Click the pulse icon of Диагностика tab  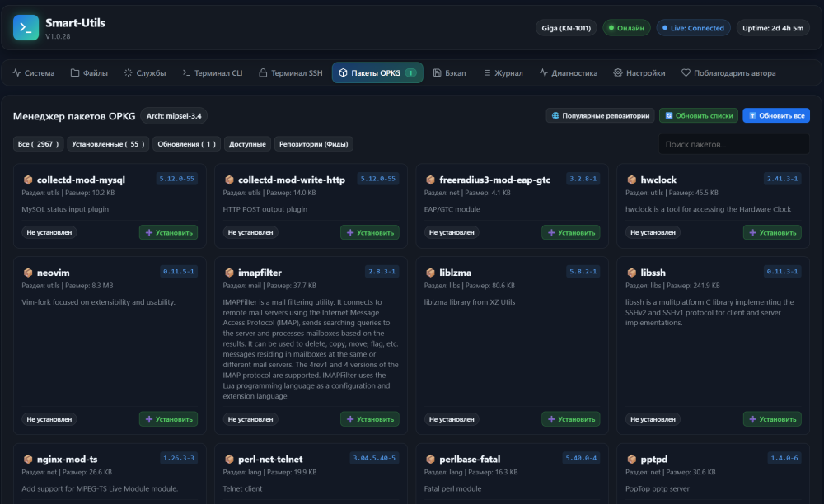click(x=543, y=73)
